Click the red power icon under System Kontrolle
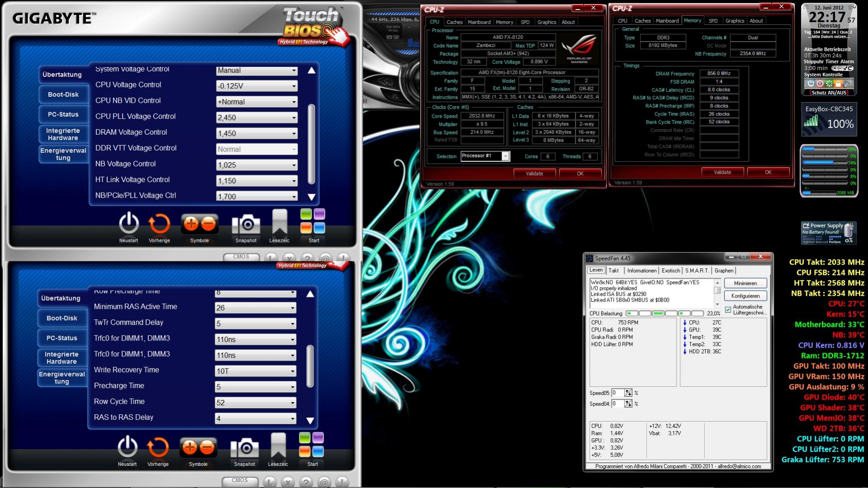Image resolution: width=868 pixels, height=488 pixels. tap(820, 84)
